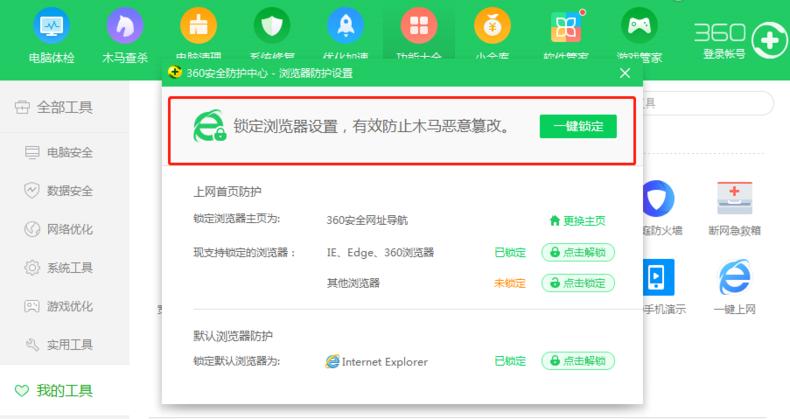The image size is (790, 419).
Task: Click the 已锁定 status for IE, Edge row
Action: click(510, 252)
